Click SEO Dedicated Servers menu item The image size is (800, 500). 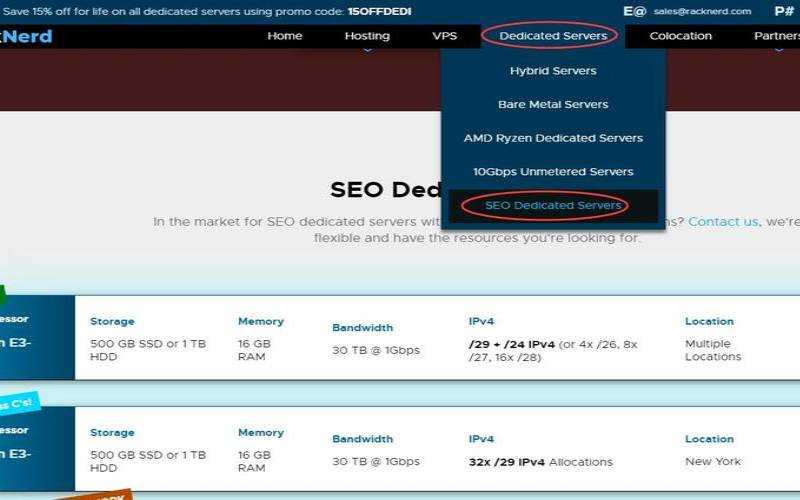(552, 205)
